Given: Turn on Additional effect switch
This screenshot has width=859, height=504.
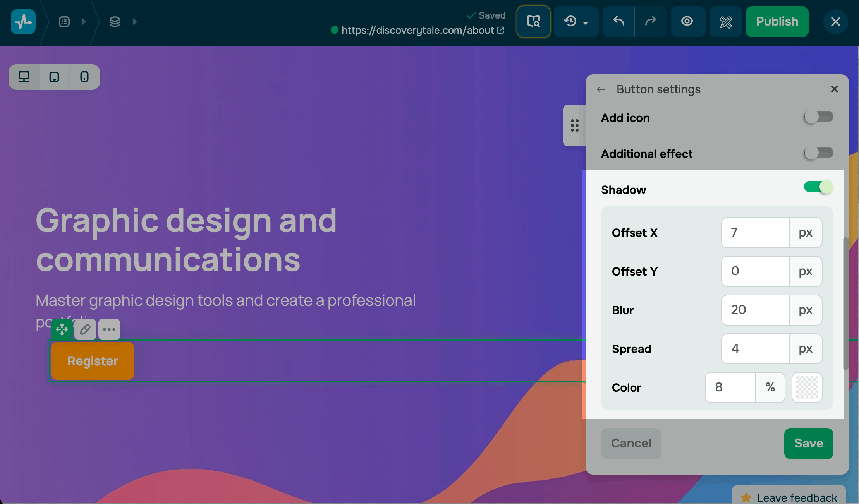Looking at the screenshot, I should tap(818, 153).
